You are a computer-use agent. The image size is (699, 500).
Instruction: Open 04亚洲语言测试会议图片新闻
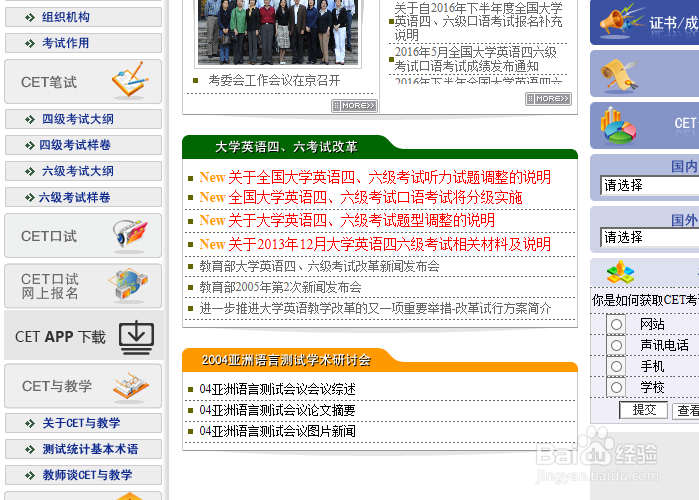point(277,431)
